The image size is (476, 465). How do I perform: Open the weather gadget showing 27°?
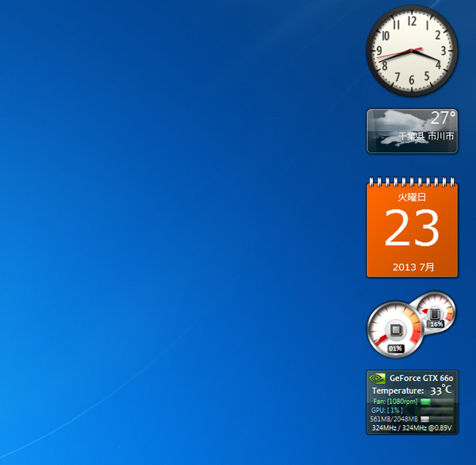click(x=412, y=131)
